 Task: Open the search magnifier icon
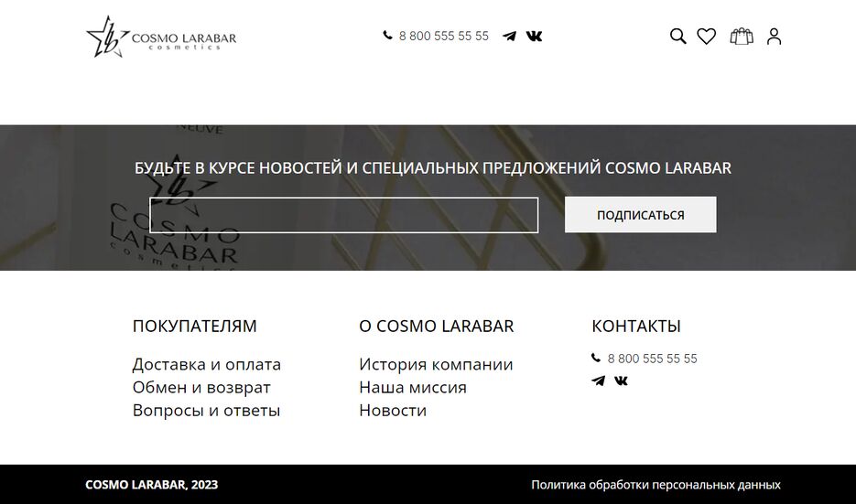point(677,37)
